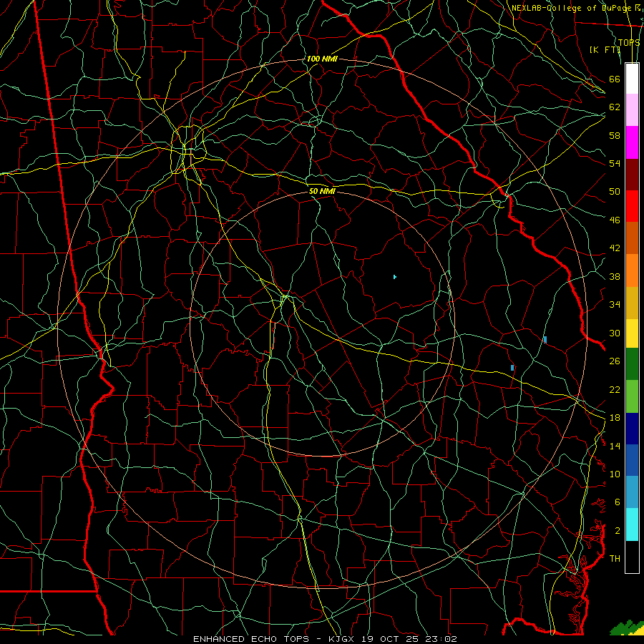
Task: Click the light green legend color block
Action: tap(632, 396)
